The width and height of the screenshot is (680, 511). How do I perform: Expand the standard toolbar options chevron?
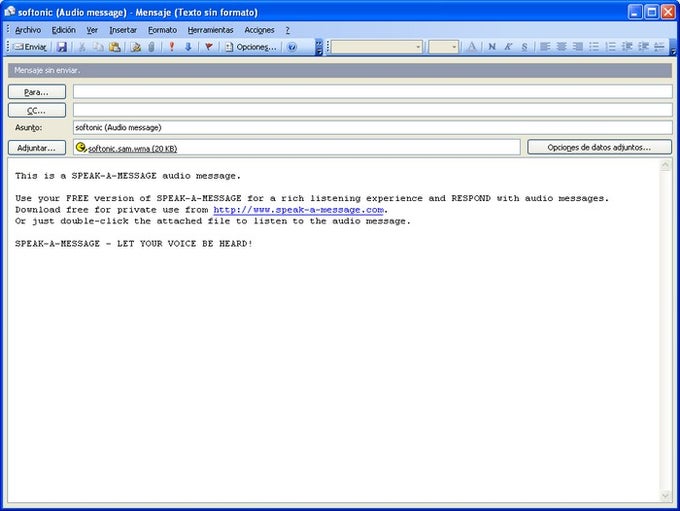pos(319,47)
